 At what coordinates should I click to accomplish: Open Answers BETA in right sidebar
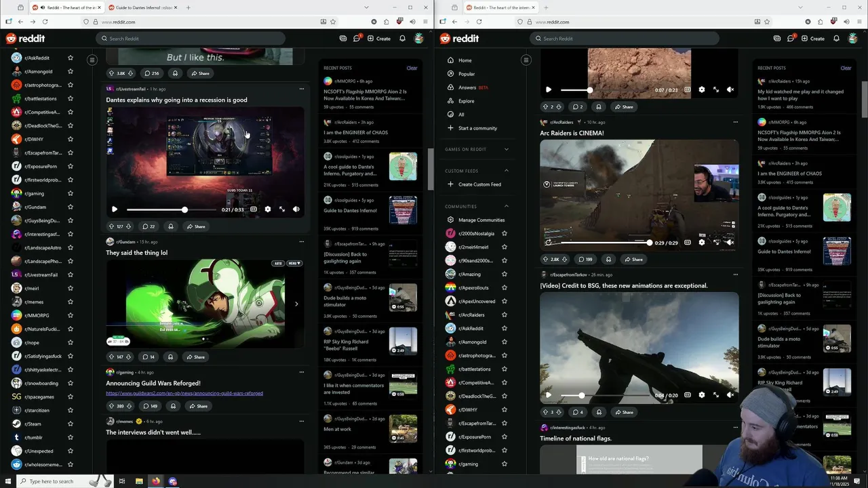tap(473, 87)
